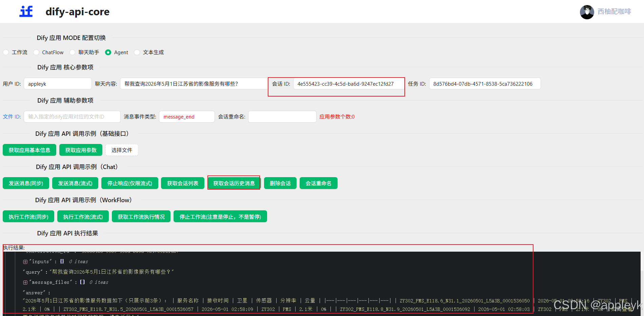Focus the 会话重命名 text input
Screen dimensions: 644x316
coord(282,117)
